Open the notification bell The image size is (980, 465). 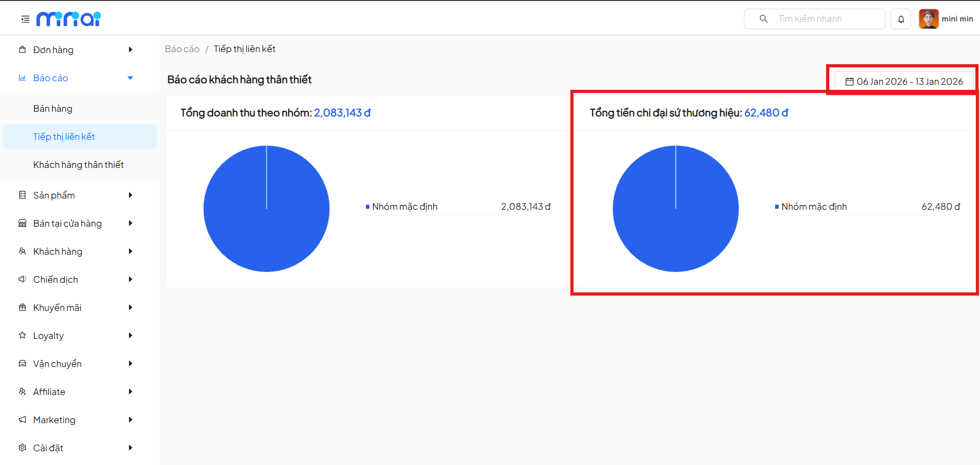click(901, 19)
